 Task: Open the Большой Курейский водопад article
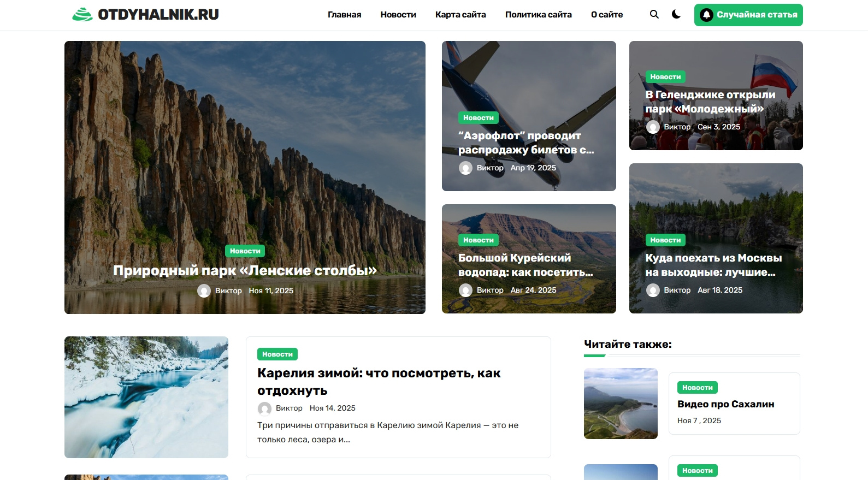coord(525,265)
